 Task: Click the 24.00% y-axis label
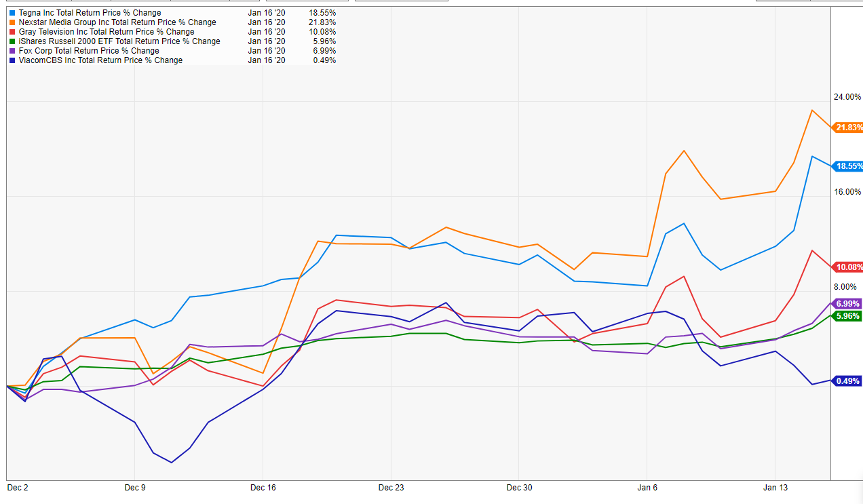[x=847, y=97]
